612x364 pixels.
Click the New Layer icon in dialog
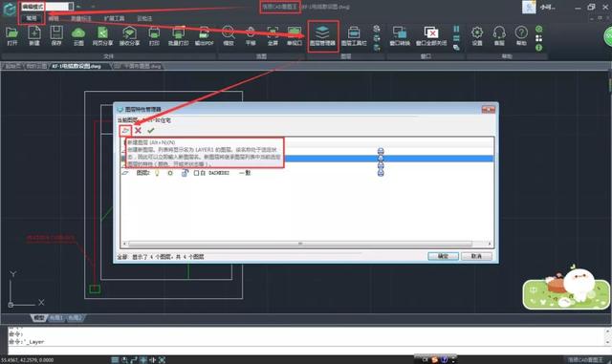(x=125, y=131)
